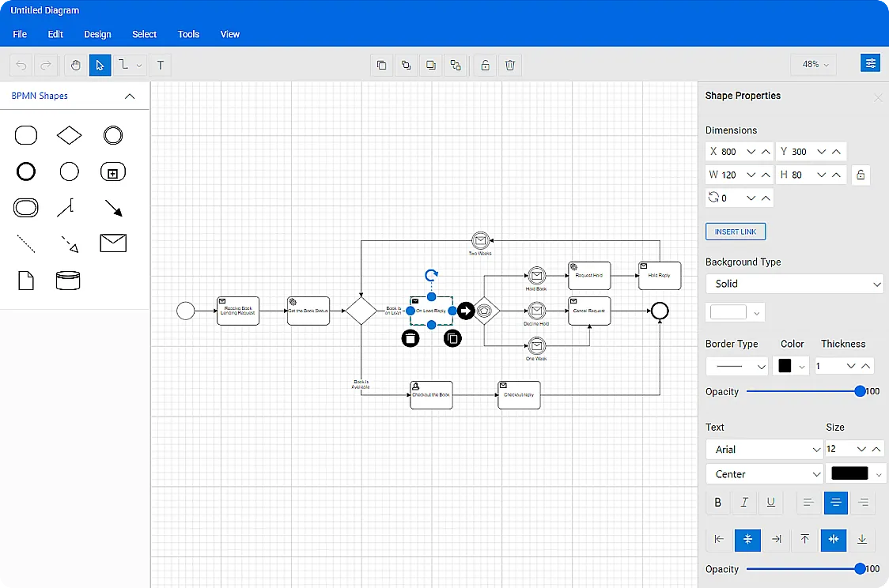Click the delete trash icon in toolbar

pyautogui.click(x=510, y=65)
